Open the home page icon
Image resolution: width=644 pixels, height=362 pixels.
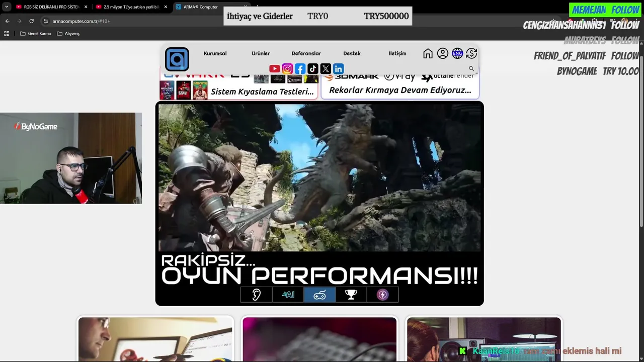(428, 53)
